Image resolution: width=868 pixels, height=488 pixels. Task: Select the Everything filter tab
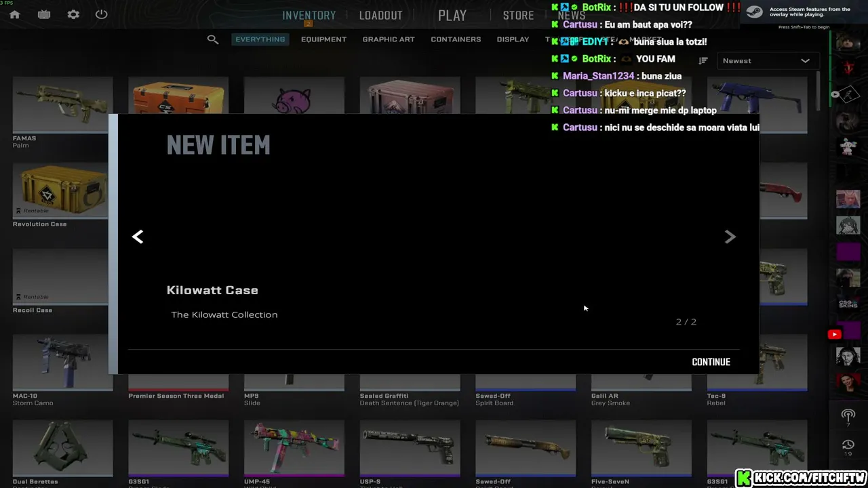point(260,39)
